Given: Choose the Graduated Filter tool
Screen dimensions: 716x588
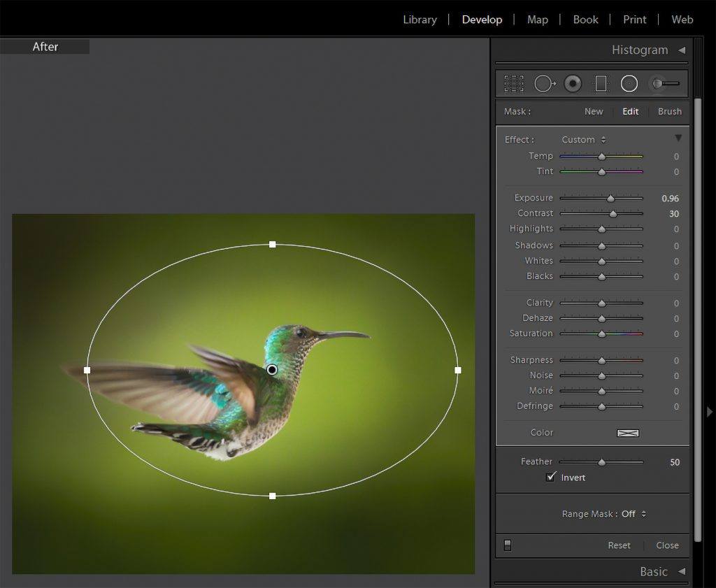Looking at the screenshot, I should point(601,84).
